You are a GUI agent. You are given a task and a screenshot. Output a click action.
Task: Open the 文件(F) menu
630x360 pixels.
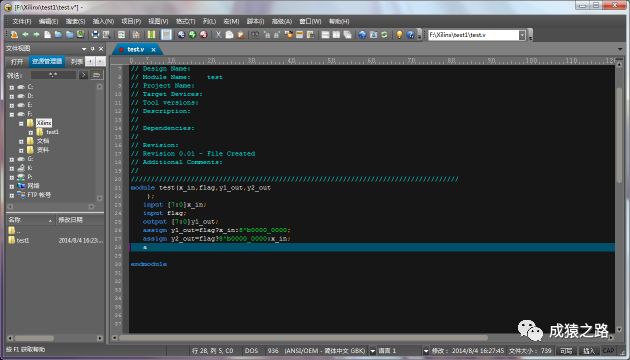22,21
